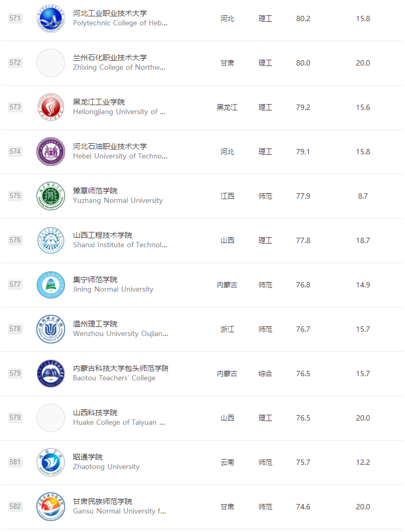Click the 甘肃民族师范学院 logo
Viewport: 405px width, 532px height.
(x=51, y=507)
